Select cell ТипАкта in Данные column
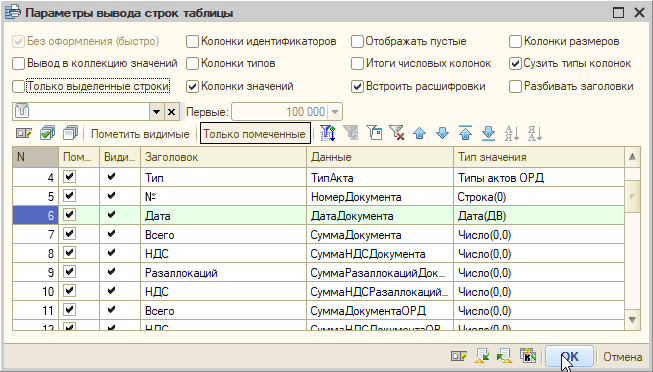The image size is (653, 372). (x=380, y=178)
